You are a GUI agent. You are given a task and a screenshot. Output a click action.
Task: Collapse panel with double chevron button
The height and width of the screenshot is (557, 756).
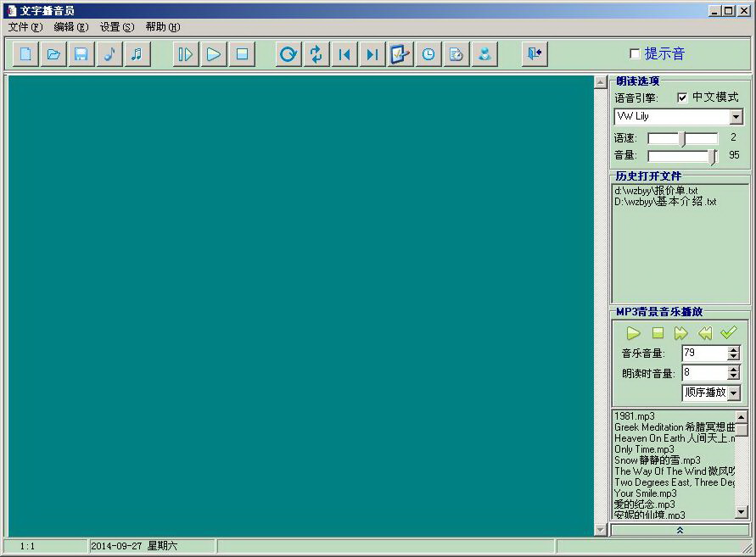(x=680, y=530)
